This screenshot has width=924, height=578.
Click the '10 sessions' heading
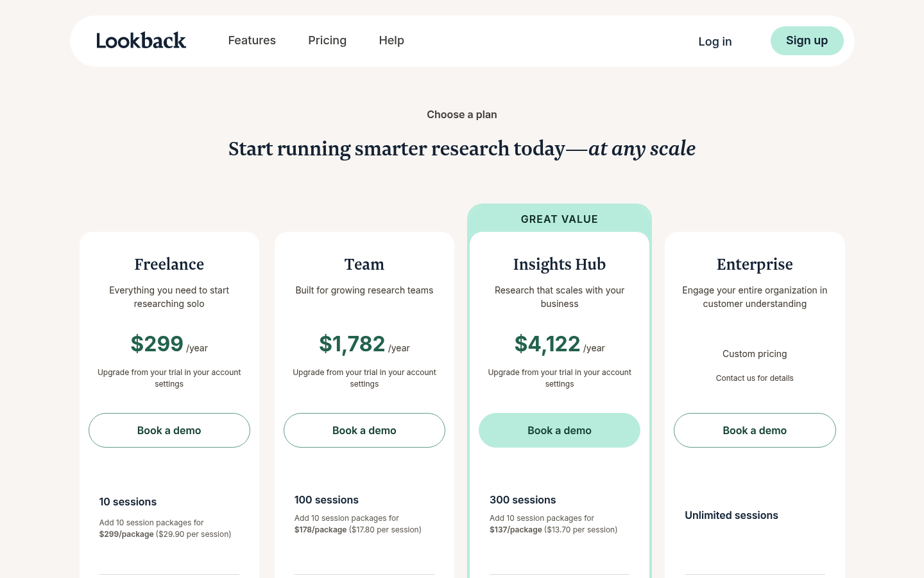[x=128, y=502]
